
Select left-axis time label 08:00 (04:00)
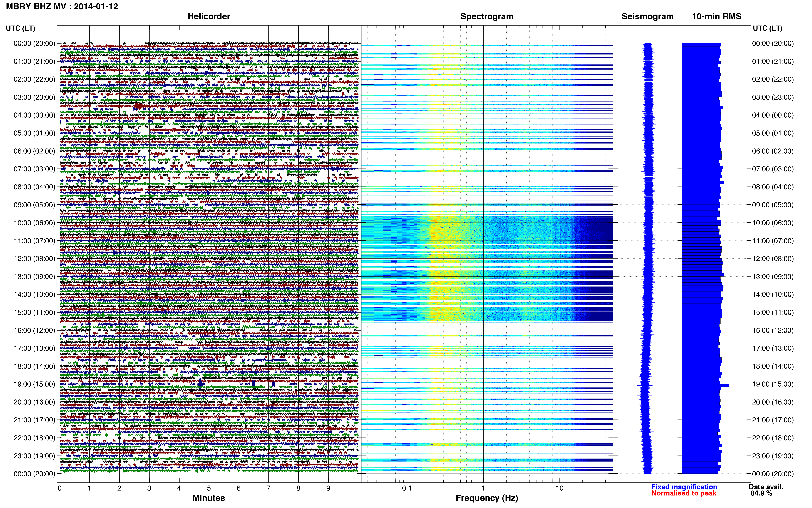34,187
